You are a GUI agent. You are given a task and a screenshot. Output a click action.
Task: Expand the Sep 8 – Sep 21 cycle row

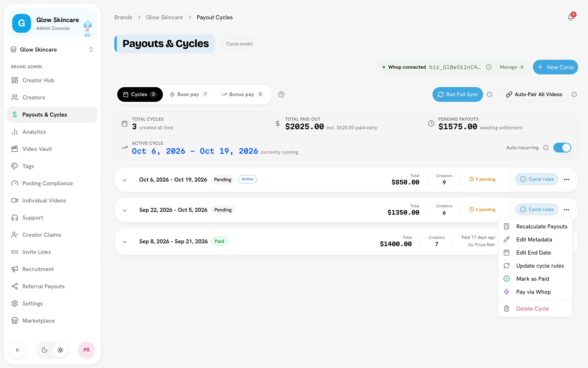[x=124, y=242]
